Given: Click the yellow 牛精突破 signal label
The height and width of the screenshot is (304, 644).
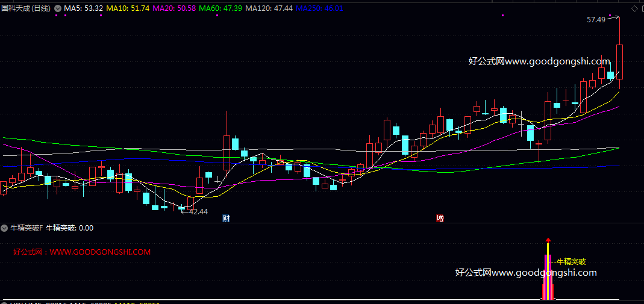Looking at the screenshot, I should coord(571,262).
